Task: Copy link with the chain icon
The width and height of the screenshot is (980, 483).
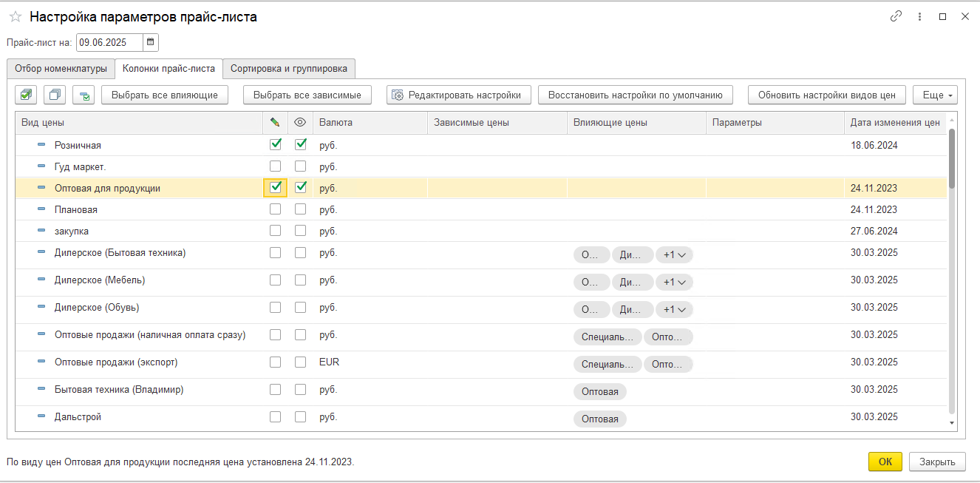Action: (896, 16)
